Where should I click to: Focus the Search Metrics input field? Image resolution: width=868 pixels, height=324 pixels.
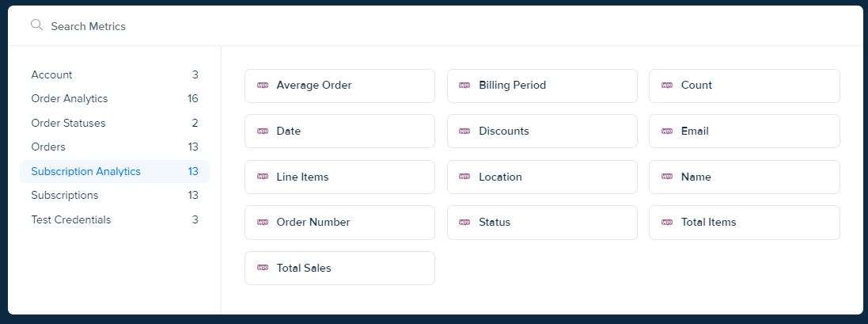click(x=316, y=26)
